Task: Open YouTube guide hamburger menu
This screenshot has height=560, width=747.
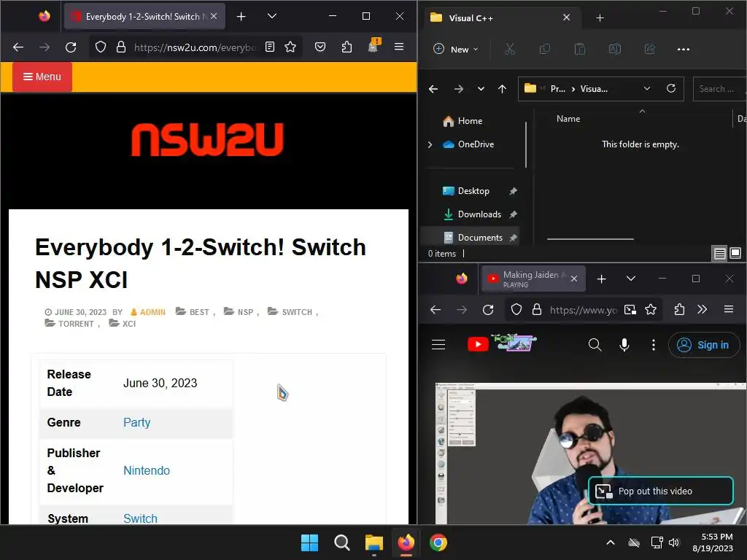Action: pyautogui.click(x=438, y=344)
